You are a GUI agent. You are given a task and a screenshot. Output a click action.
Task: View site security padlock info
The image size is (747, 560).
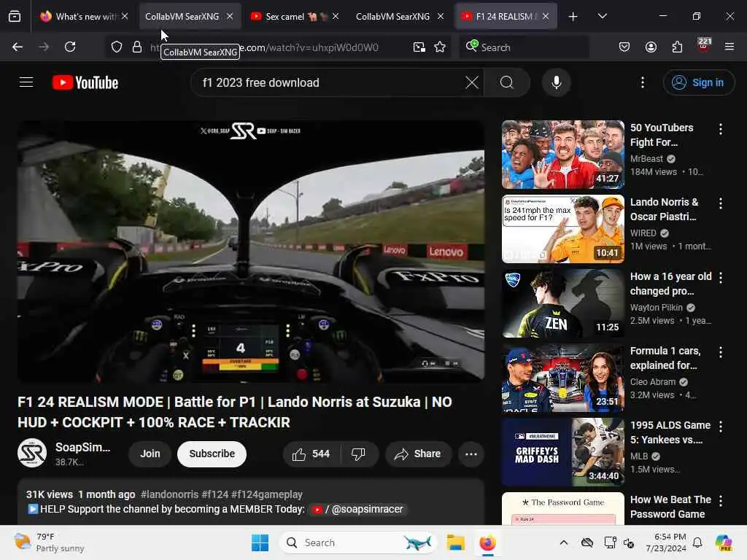pos(137,47)
